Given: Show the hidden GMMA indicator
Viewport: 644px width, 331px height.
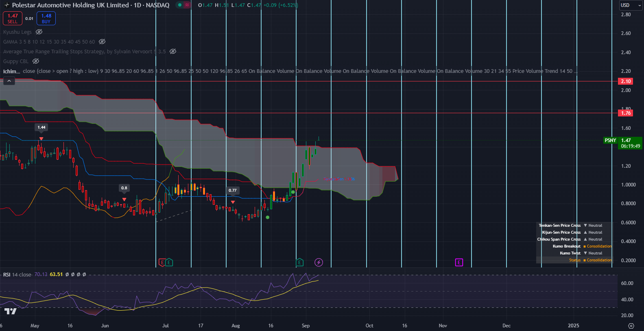Looking at the screenshot, I should 102,42.
